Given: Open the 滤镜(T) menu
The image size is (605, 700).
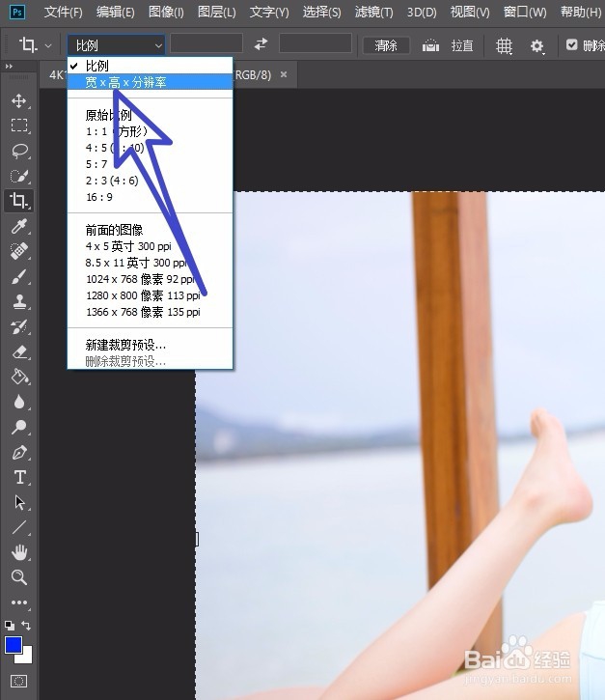Looking at the screenshot, I should coord(373,12).
